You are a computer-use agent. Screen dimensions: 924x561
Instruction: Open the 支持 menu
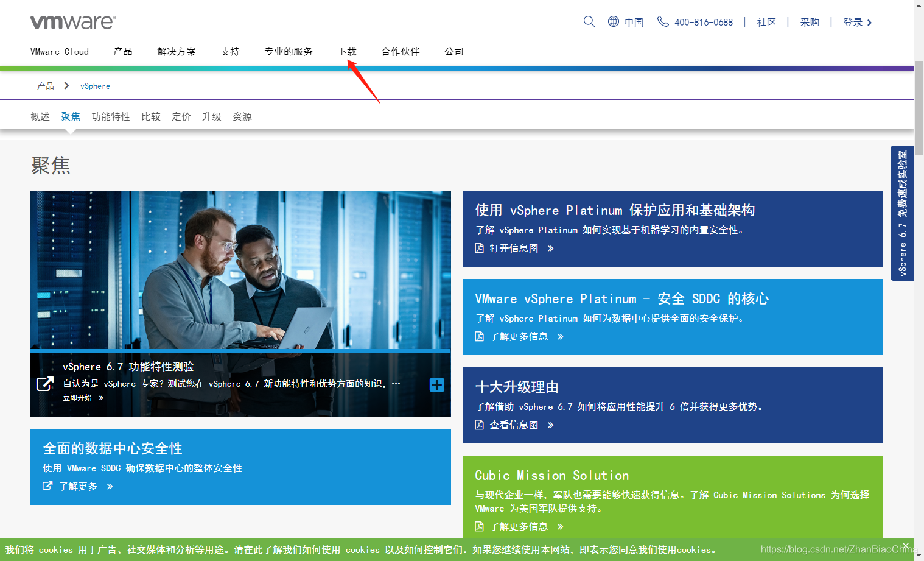pyautogui.click(x=230, y=52)
